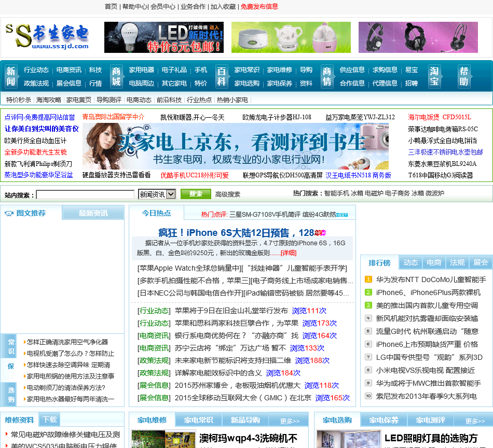
Task: Click 更多>> next to 家电测评
Action: tap(475, 421)
